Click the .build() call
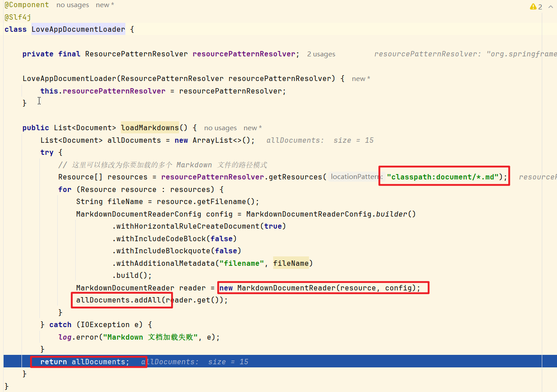Image resolution: width=557 pixels, height=392 pixels. [x=132, y=275]
